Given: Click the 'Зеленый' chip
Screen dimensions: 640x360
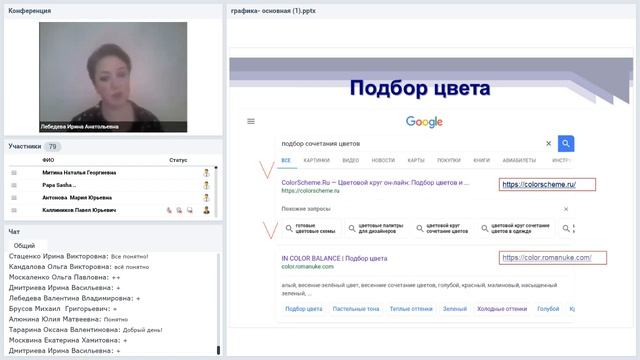Looking at the screenshot, I should pos(455,309).
